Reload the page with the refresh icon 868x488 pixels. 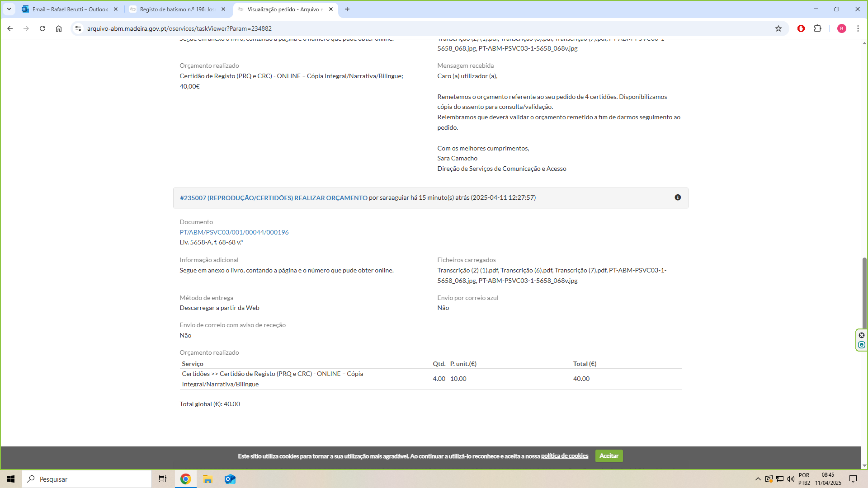click(x=42, y=28)
